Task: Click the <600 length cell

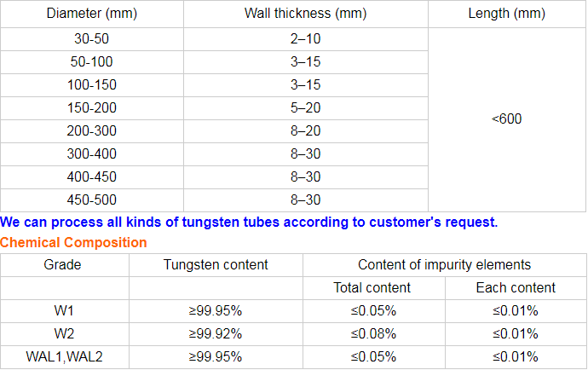Action: tap(507, 119)
